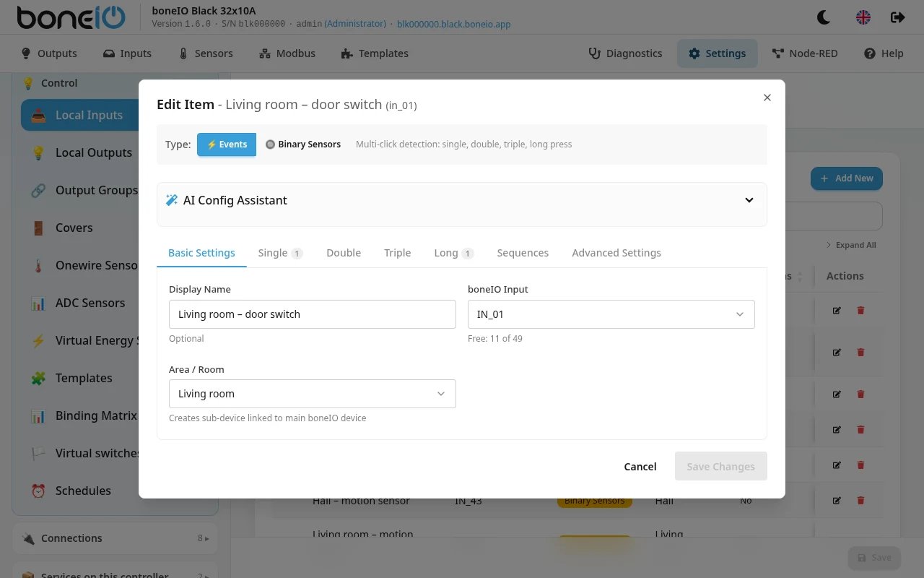Open the language flag selector

pyautogui.click(x=863, y=17)
